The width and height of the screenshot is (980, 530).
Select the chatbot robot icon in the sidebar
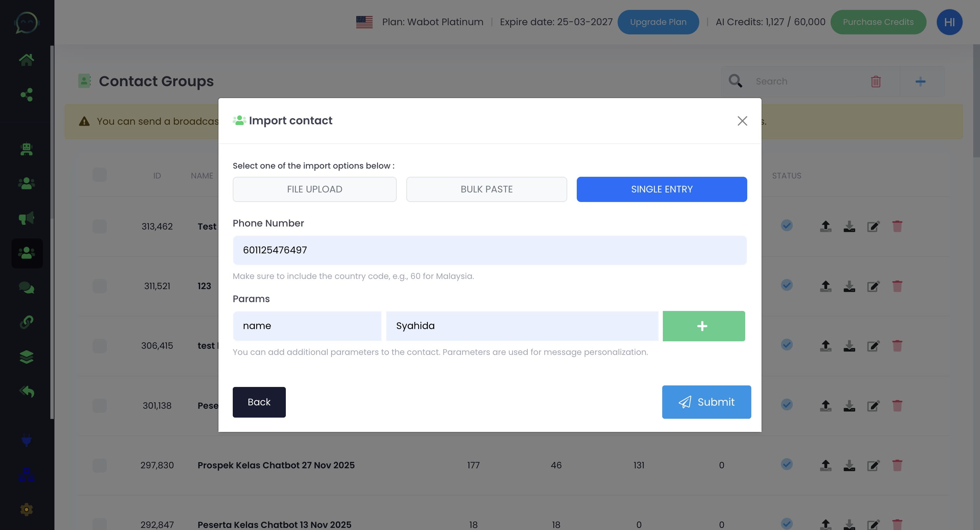27,149
